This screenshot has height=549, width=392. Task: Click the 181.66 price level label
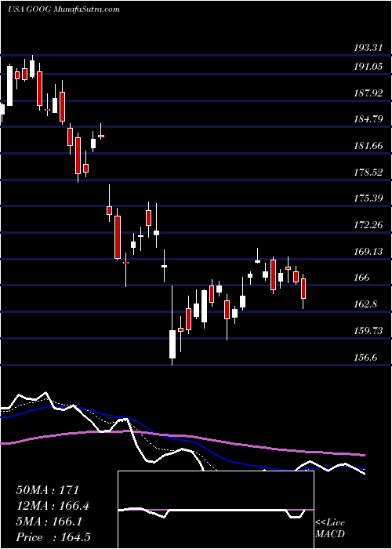point(368,146)
